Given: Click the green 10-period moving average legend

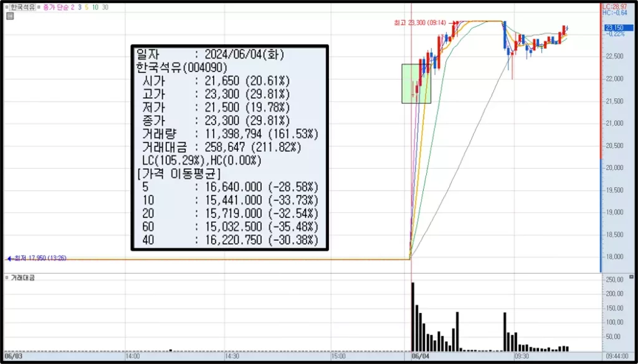Looking at the screenshot, I should coord(95,7).
